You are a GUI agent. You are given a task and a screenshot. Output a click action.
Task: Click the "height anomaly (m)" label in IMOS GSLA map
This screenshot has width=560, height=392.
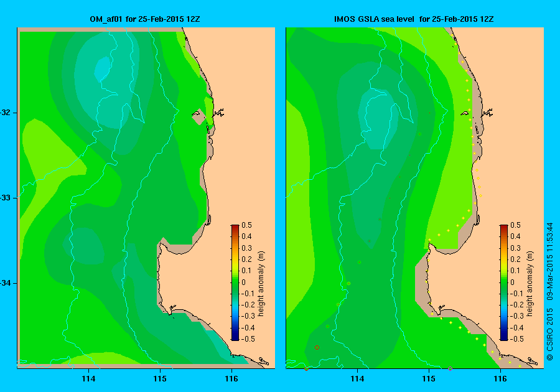(530, 284)
